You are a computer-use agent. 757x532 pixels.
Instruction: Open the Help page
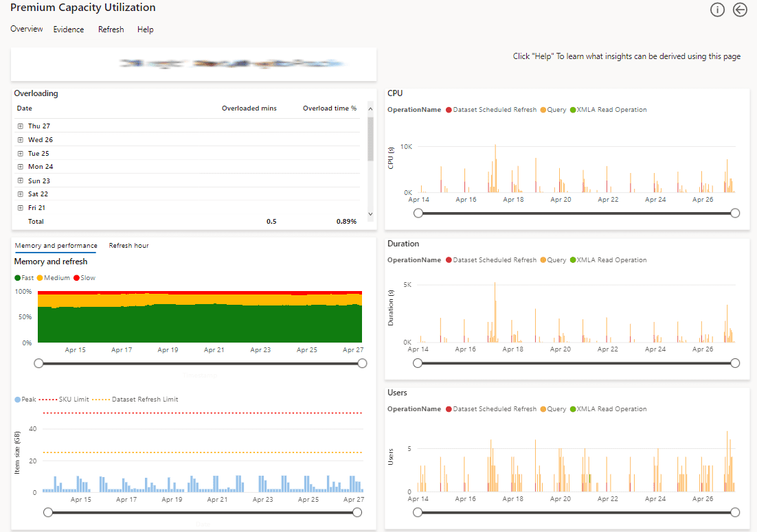point(145,29)
